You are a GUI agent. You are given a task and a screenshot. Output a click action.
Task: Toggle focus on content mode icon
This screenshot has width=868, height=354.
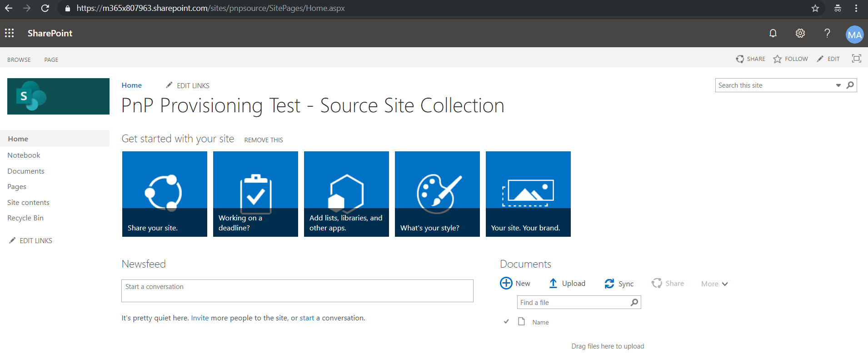click(856, 59)
